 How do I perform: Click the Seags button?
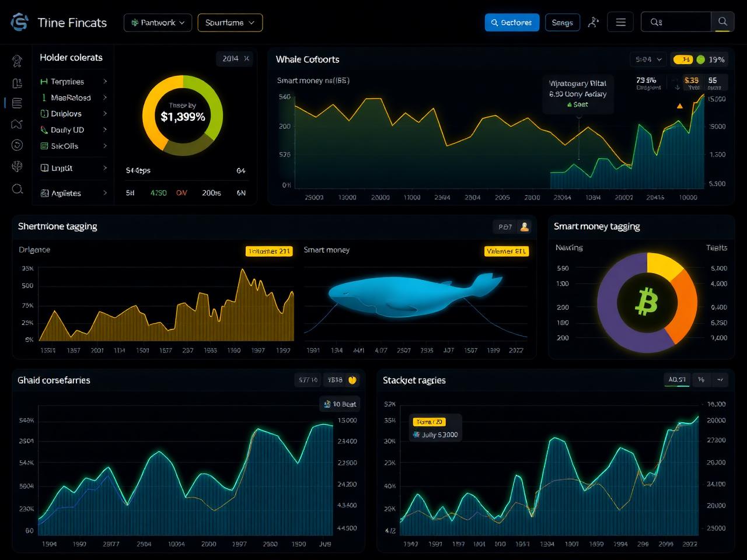pos(563,23)
